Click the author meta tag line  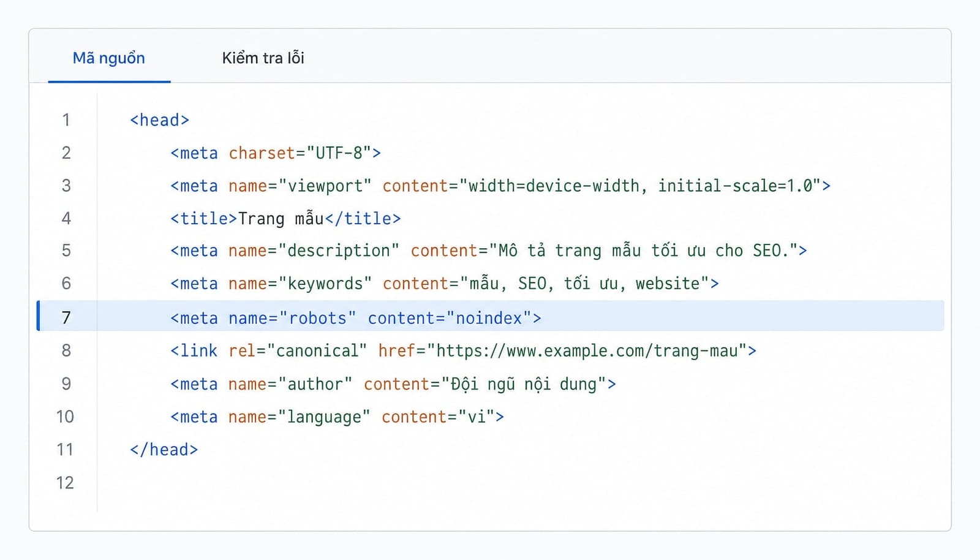click(x=393, y=384)
